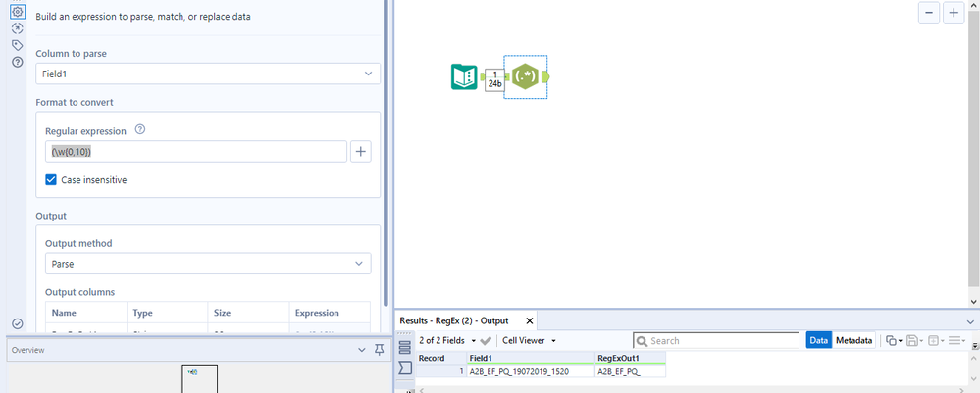The height and width of the screenshot is (393, 980).
Task: Switch to Metadata view in Results
Action: [853, 340]
